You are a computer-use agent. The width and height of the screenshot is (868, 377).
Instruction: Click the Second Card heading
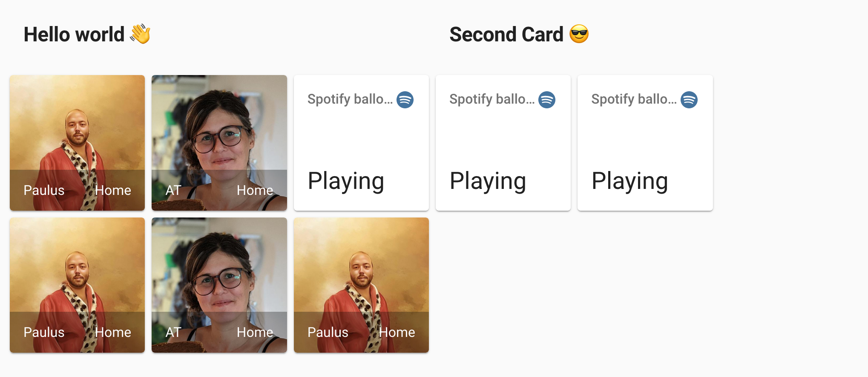pyautogui.click(x=506, y=35)
